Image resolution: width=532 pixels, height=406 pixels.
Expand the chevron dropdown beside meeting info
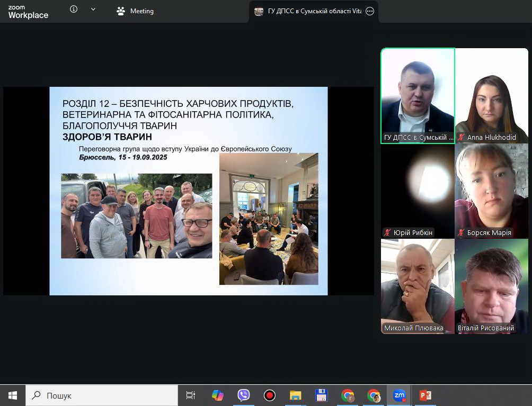tap(93, 10)
